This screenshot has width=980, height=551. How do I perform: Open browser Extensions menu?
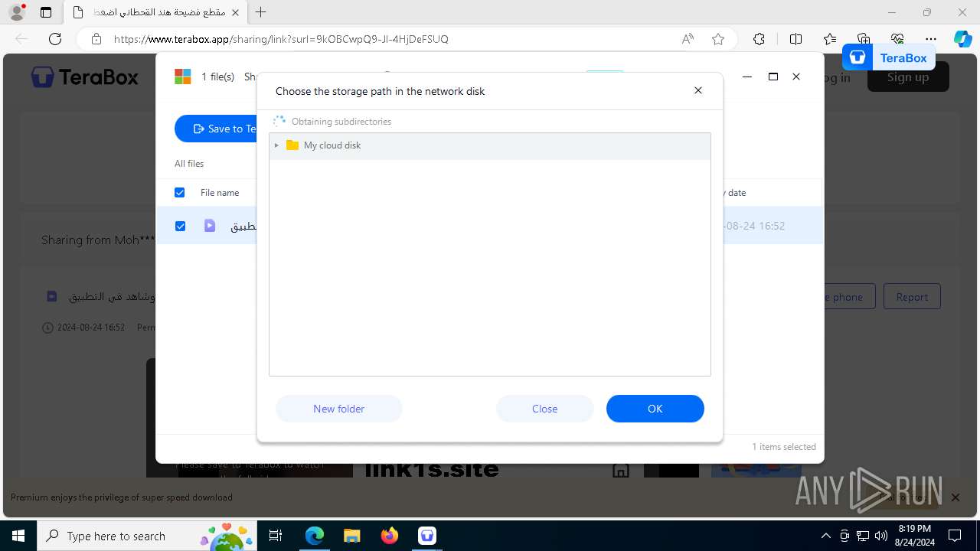[759, 39]
